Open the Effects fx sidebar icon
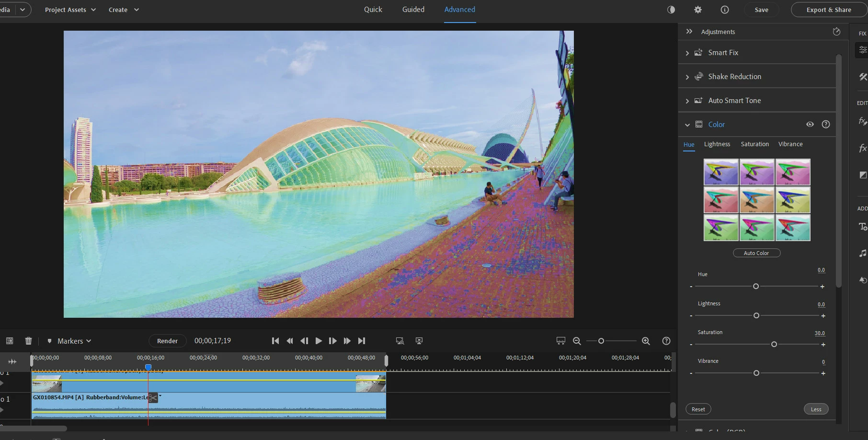868x440 pixels. pos(863,121)
